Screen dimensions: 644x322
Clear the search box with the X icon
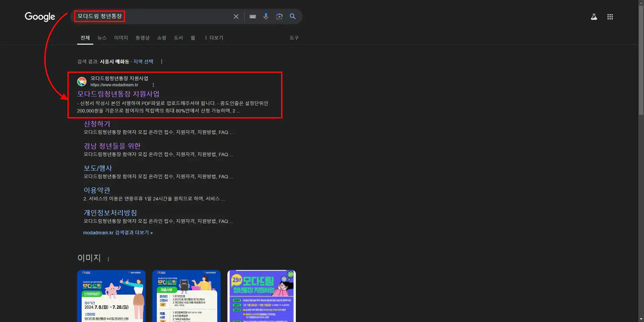(236, 16)
